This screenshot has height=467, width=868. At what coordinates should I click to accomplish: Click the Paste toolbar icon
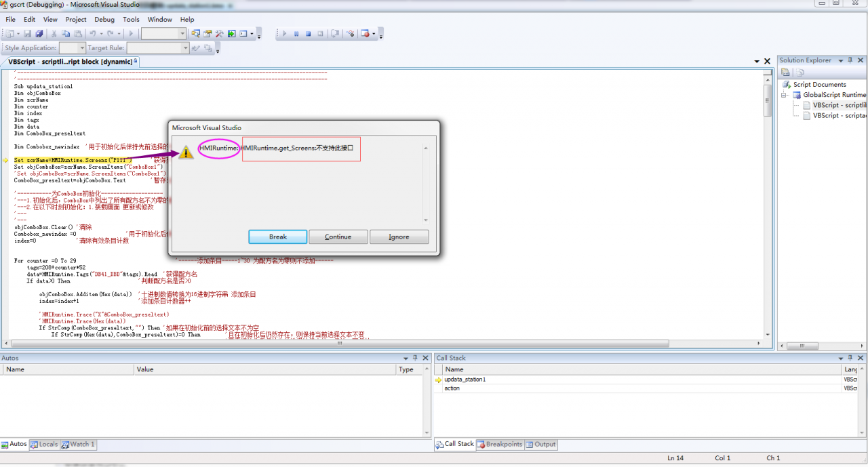(x=78, y=33)
